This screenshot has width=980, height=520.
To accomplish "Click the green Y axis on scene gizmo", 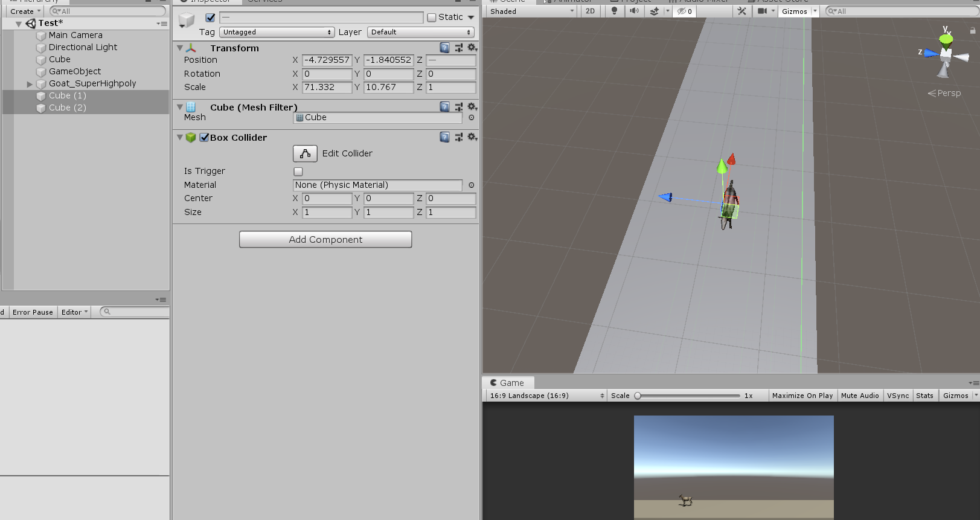I will [x=946, y=39].
